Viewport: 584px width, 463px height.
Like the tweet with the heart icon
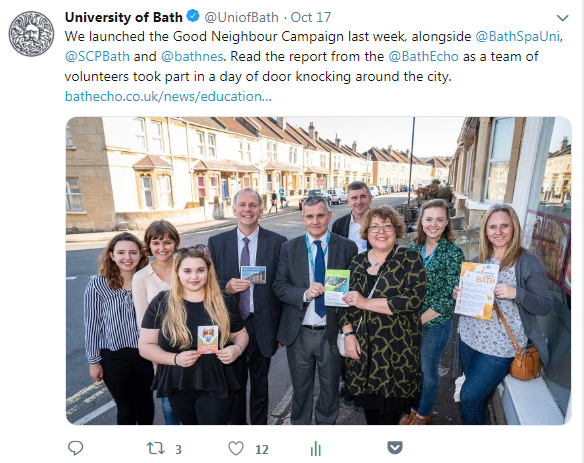click(236, 448)
